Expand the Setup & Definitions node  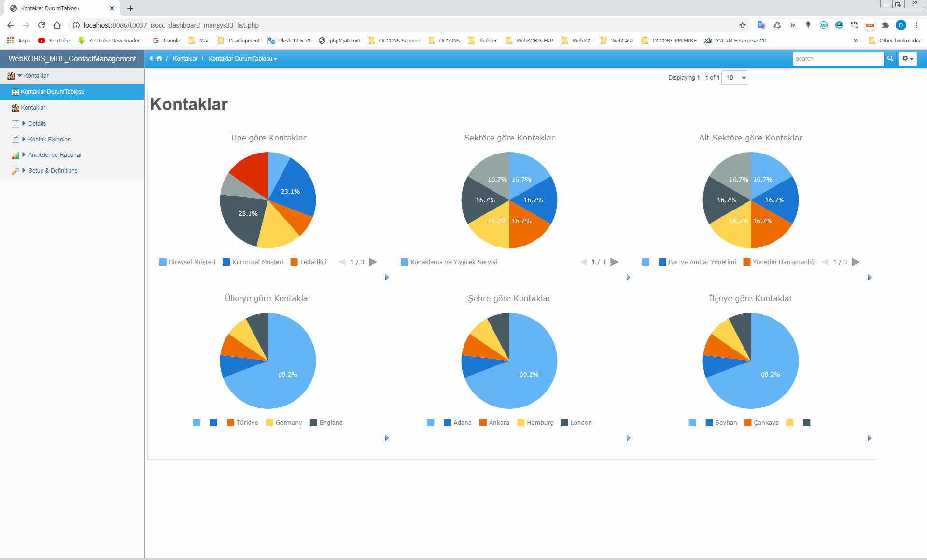tap(24, 170)
